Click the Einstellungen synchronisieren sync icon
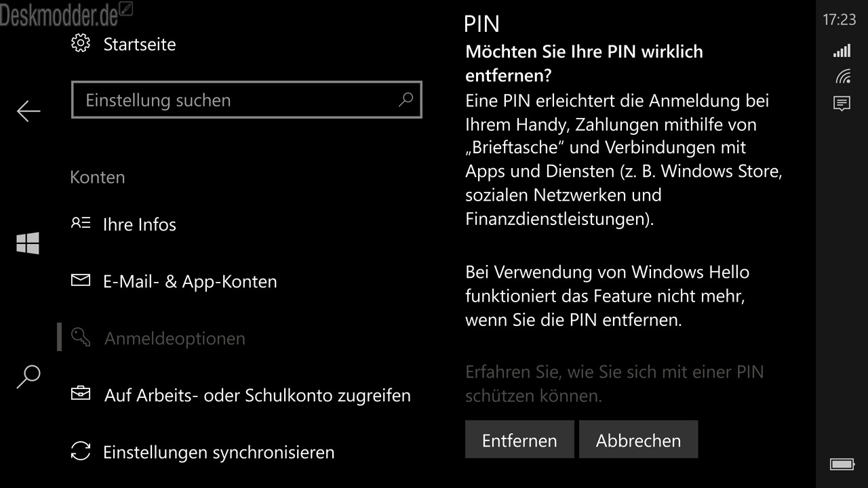868x488 pixels. click(x=81, y=451)
